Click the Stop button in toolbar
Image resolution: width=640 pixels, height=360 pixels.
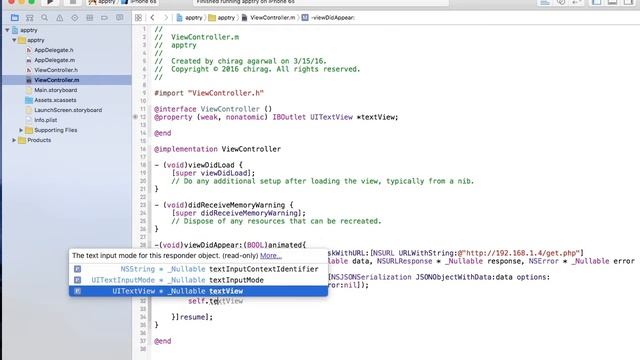pyautogui.click(x=73, y=2)
